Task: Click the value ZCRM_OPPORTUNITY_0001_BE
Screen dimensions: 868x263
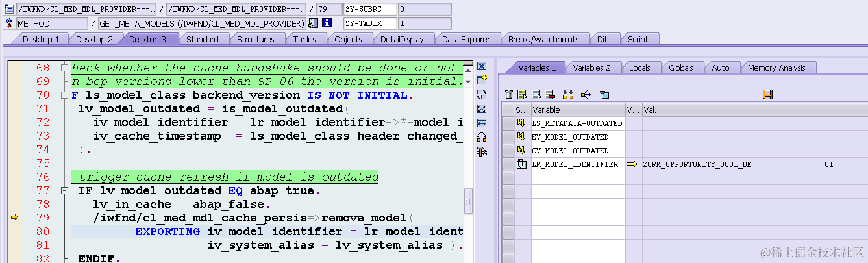Action: 697,165
